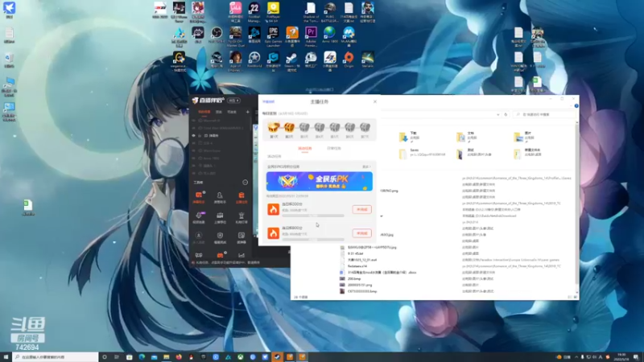Select the gift icon at toolbox bottom

pos(220,255)
